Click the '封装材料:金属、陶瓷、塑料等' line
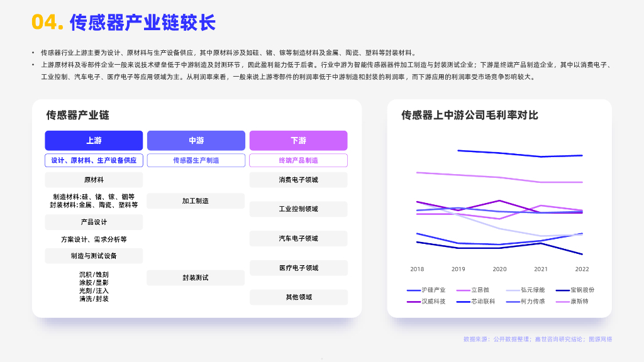Screen dimensions: 644x362 pos(94,205)
